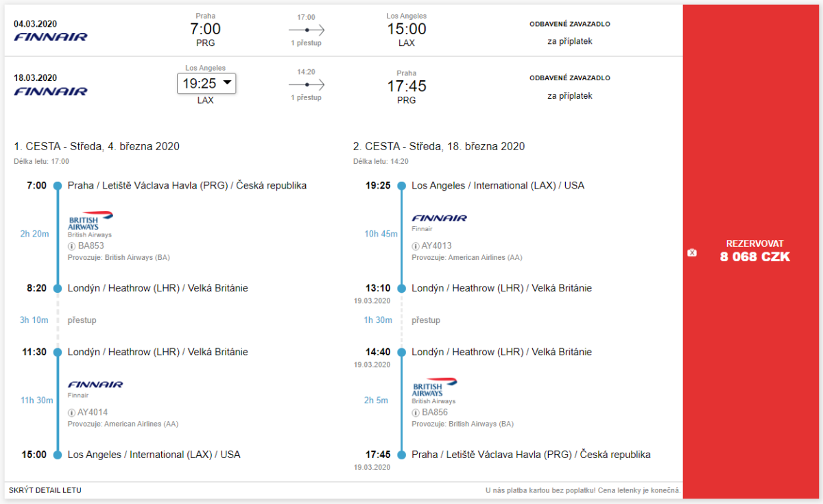Viewport: 823px width, 504px height.
Task: Click the info icon beside flight AY4014
Action: point(71,412)
